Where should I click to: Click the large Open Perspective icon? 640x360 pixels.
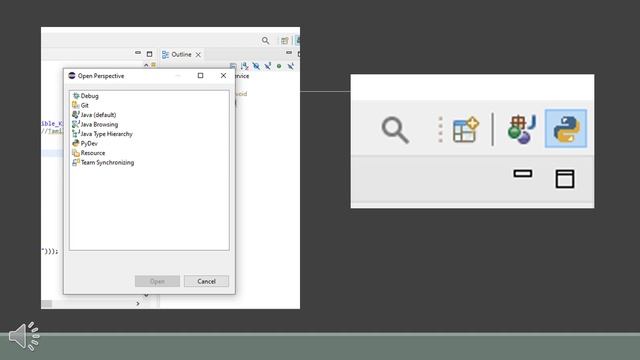tap(466, 129)
